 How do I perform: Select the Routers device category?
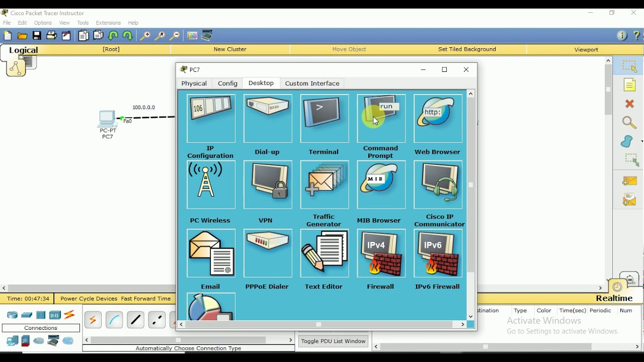coord(12,316)
